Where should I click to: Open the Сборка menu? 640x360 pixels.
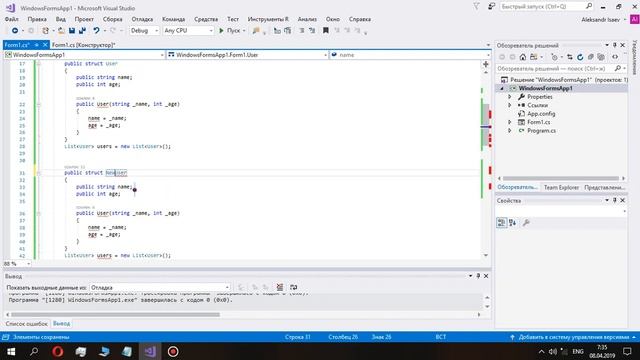pos(113,19)
